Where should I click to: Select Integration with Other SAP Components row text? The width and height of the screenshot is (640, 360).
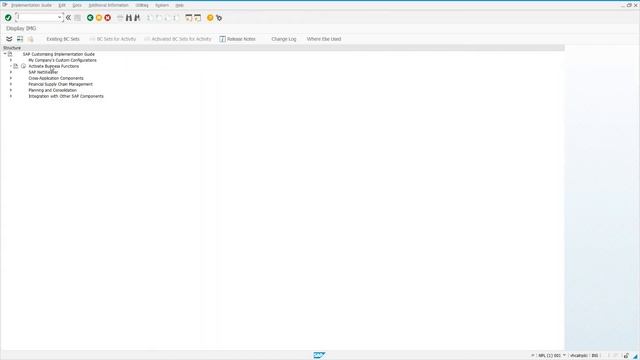[x=66, y=96]
